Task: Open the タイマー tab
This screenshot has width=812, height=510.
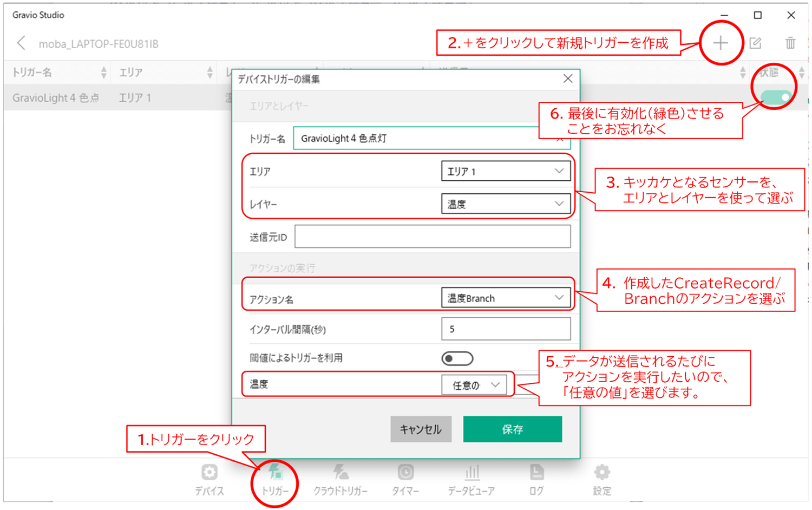Action: tap(405, 480)
